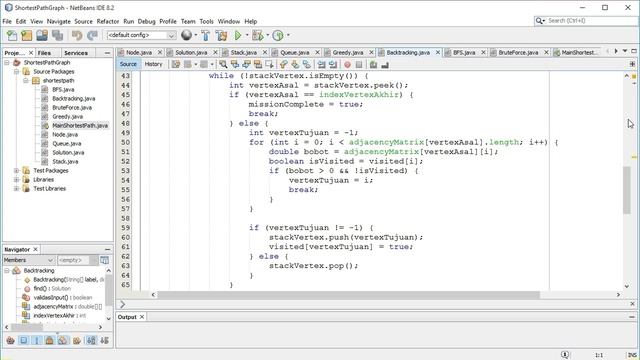Click the New Project toolbar icon

(27, 36)
